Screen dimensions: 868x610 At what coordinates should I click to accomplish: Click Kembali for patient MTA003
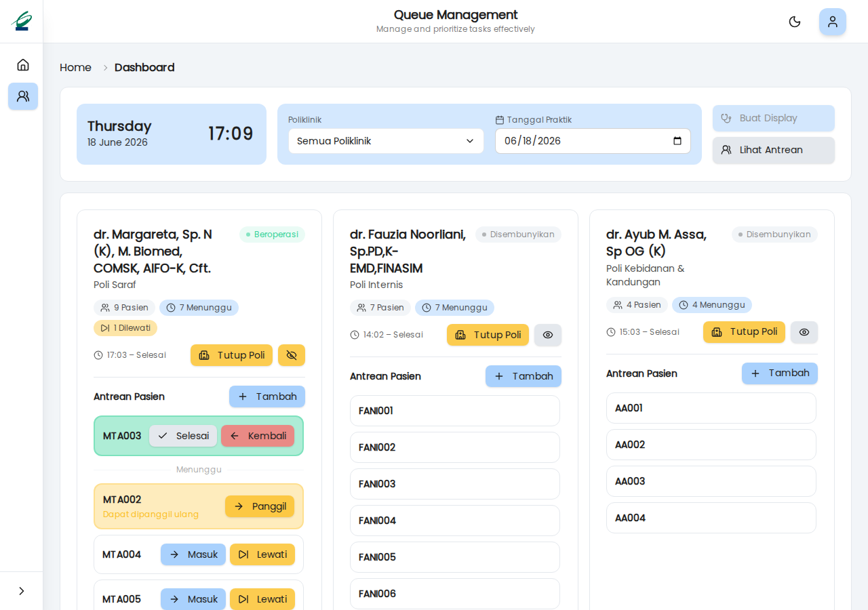click(258, 436)
